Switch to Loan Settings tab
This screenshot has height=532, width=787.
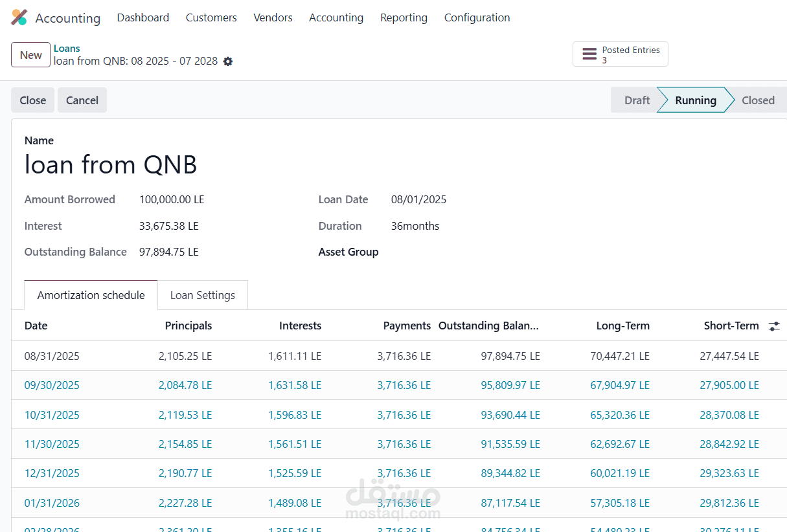pyautogui.click(x=203, y=295)
